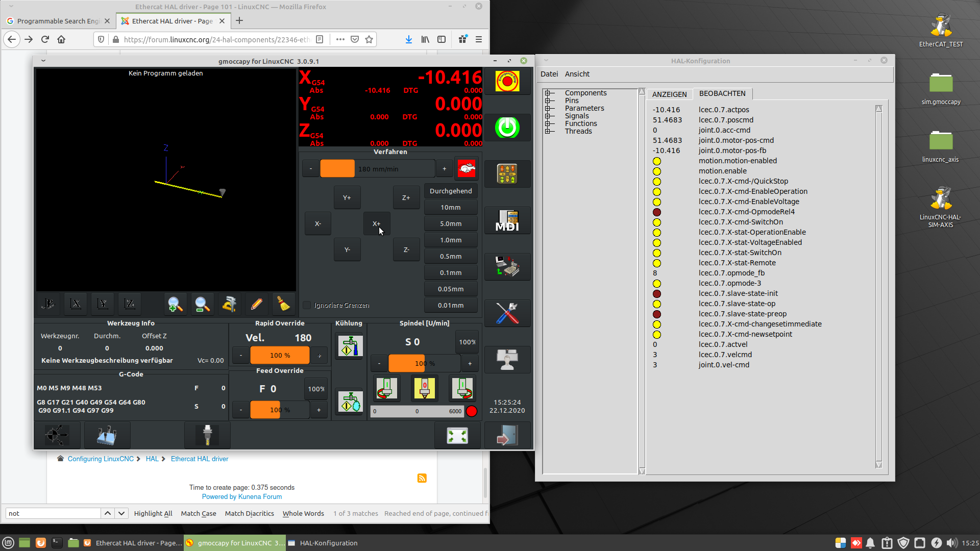Select 0.01mm jog increment
This screenshot has width=980, height=551.
[x=451, y=305]
